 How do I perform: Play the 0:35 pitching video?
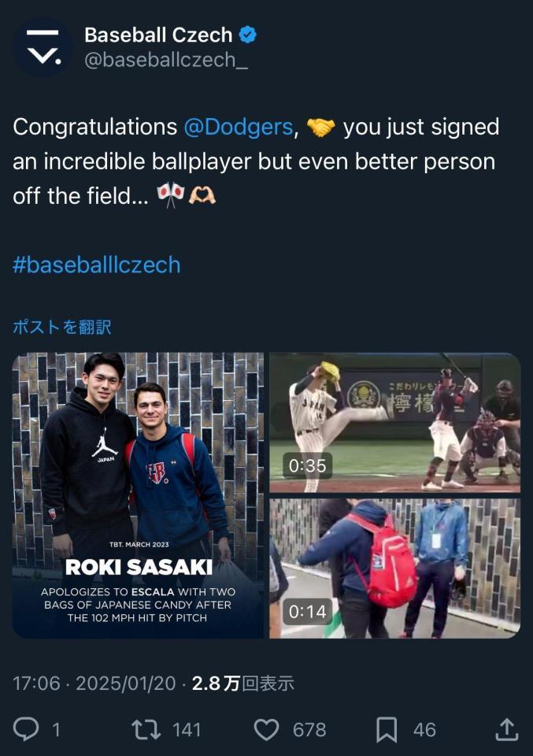pyautogui.click(x=394, y=423)
